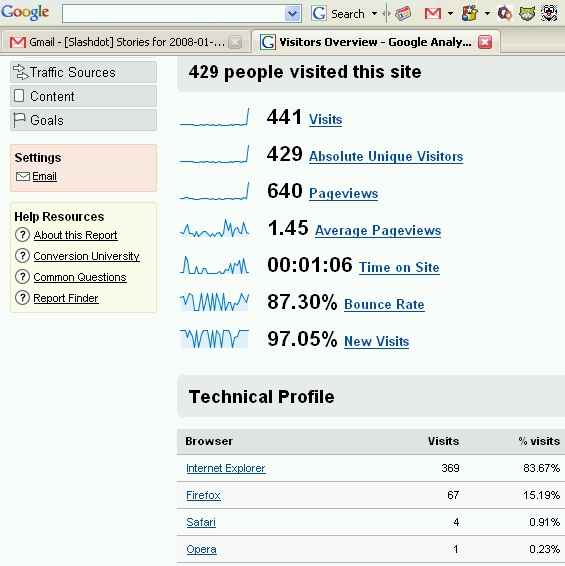Expand the Google search box dropdown arrow
Viewport: 565px width, 566px height.
tap(292, 14)
